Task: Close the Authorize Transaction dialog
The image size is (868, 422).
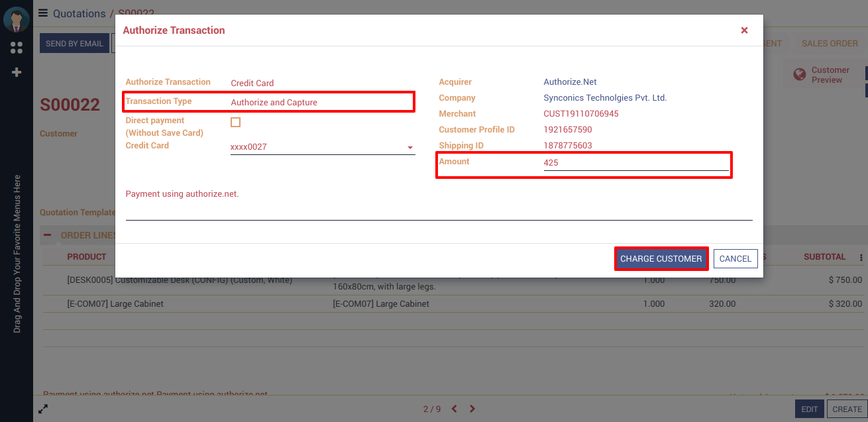Action: 744,30
